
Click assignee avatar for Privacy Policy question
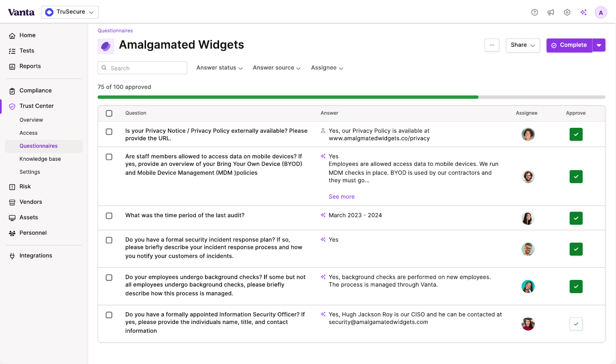click(x=528, y=134)
